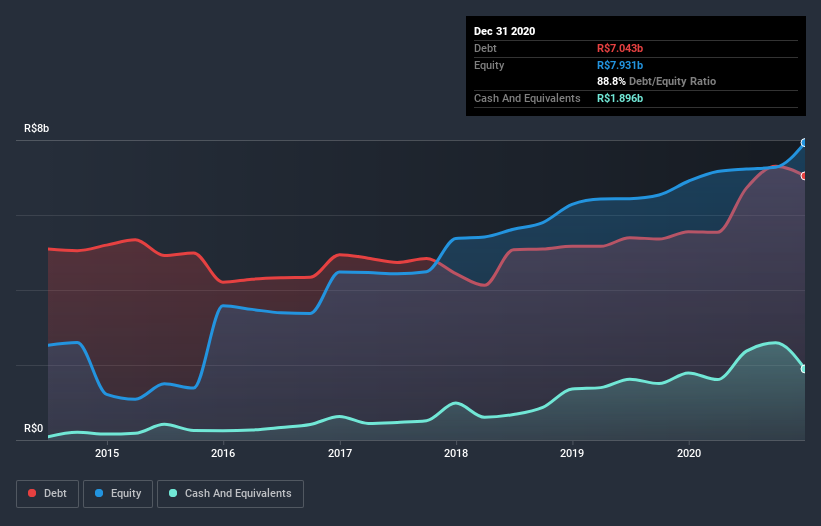
Task: Click the R$7.043b debt value
Action: [x=620, y=48]
